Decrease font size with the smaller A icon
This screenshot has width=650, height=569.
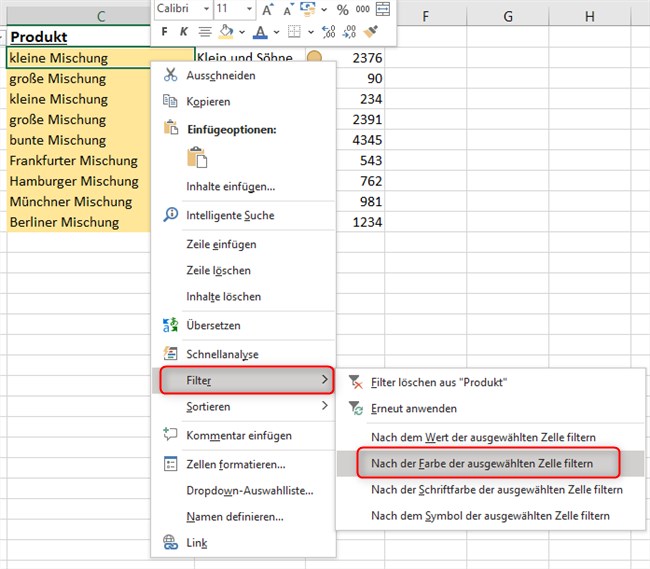pyautogui.click(x=288, y=10)
